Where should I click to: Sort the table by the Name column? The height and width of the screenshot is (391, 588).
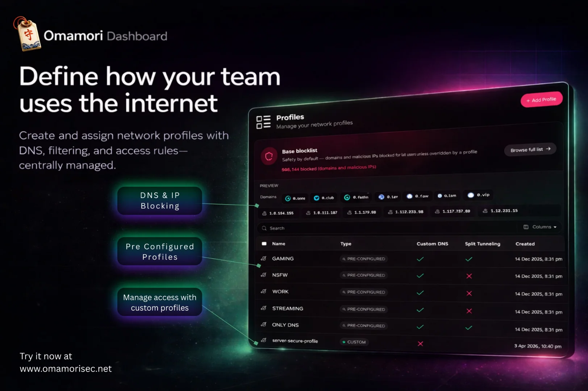click(279, 244)
